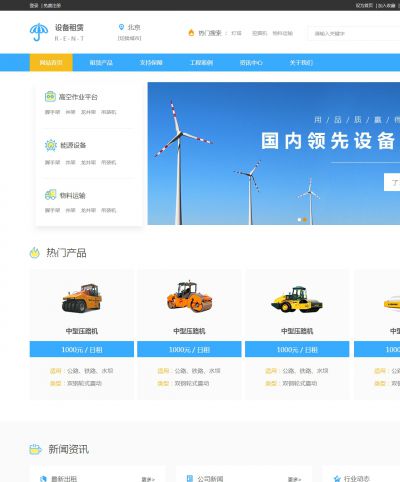The image size is (400, 482).
Task: Click the flame icon beside 热门产品 heading
Action: (35, 253)
